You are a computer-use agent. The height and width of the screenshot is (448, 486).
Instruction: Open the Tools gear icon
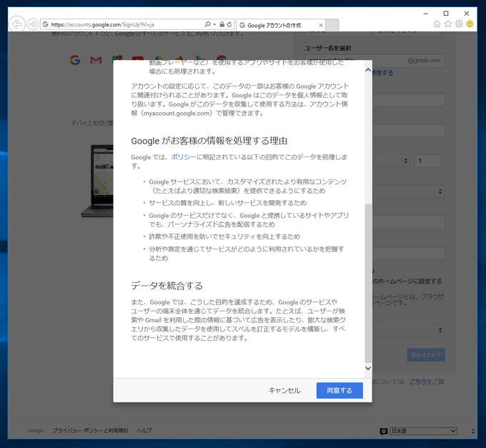pyautogui.click(x=459, y=24)
